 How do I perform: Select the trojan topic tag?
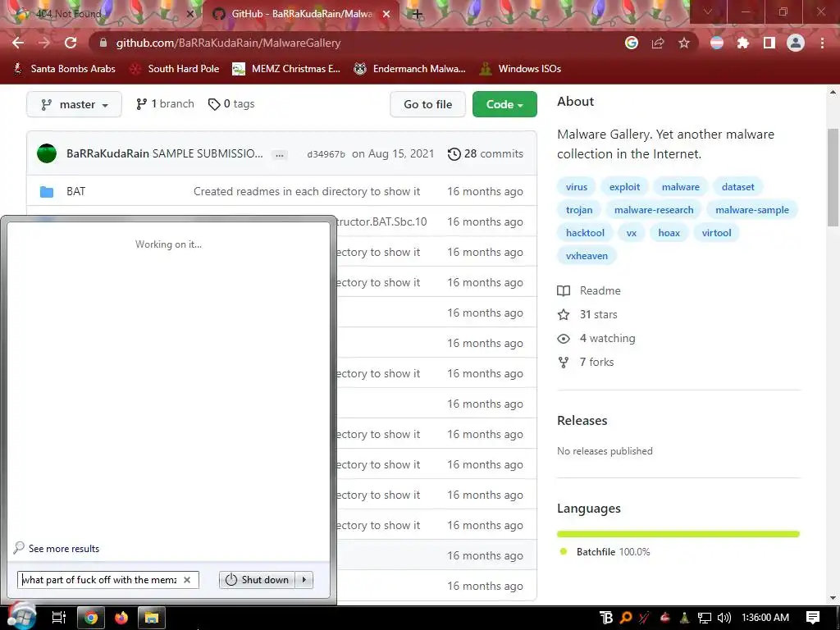(579, 210)
